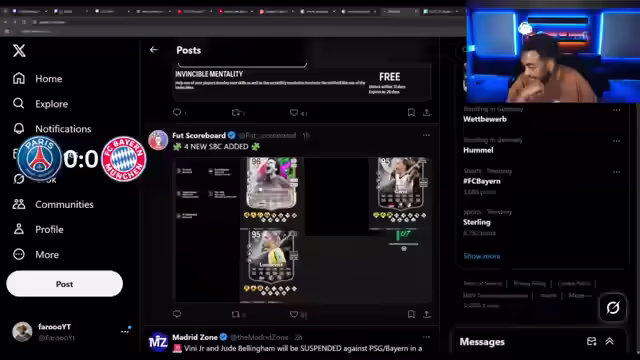Open the Madrid Zone MZ avatar
640x360 pixels.
click(158, 342)
